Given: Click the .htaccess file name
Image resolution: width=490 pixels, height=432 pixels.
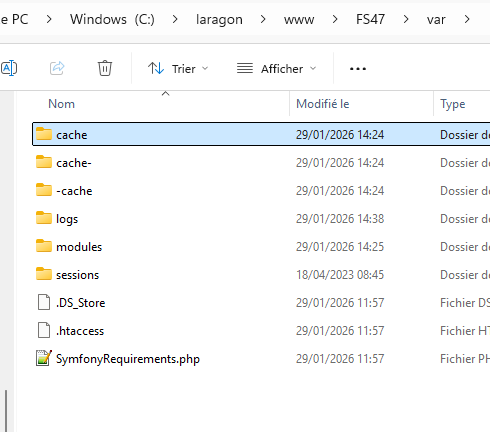Looking at the screenshot, I should [80, 331].
